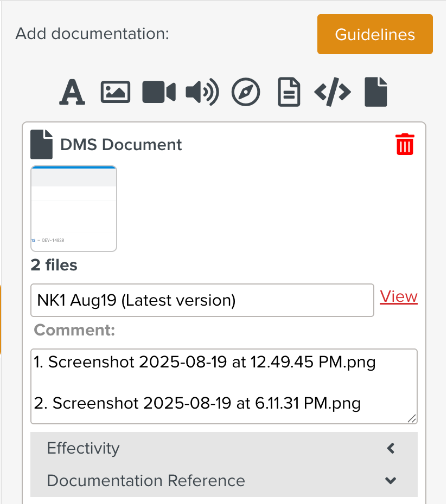The image size is (447, 504).
Task: Click inside the Comment text area
Action: [x=224, y=386]
